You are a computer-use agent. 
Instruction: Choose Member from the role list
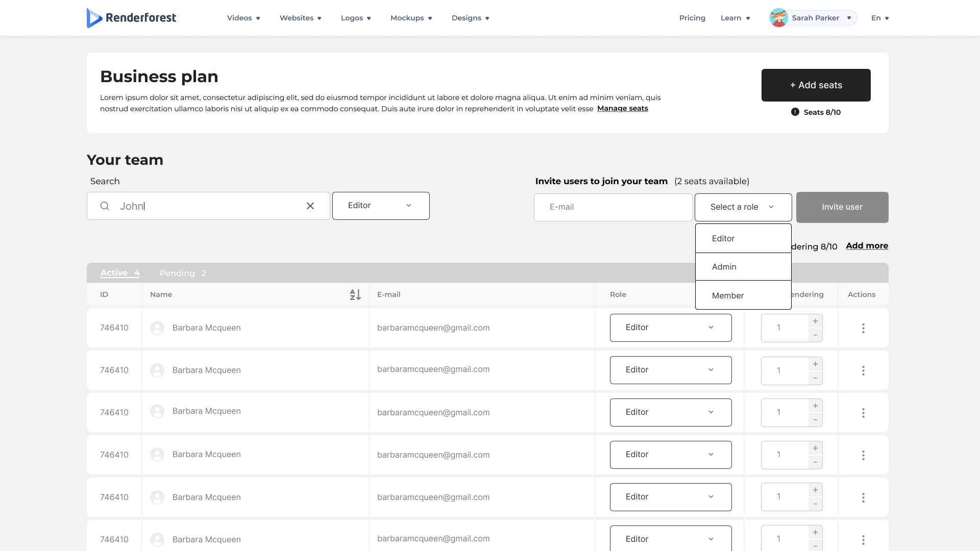click(743, 295)
